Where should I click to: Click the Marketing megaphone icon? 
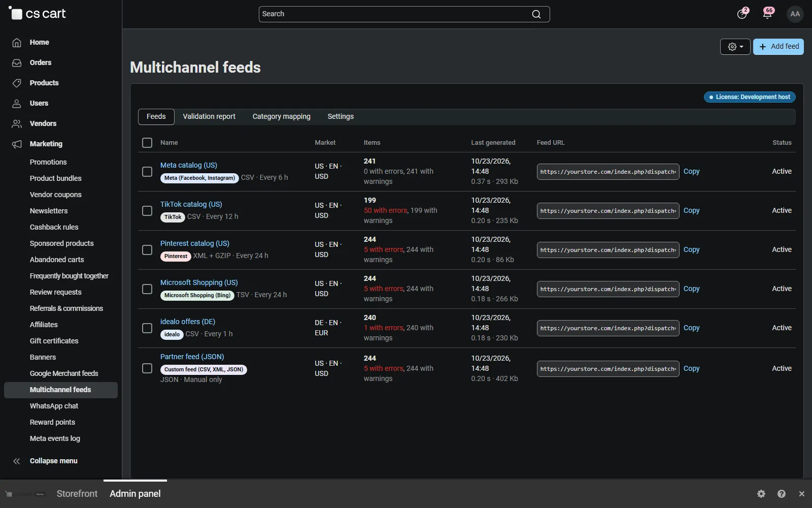point(17,144)
